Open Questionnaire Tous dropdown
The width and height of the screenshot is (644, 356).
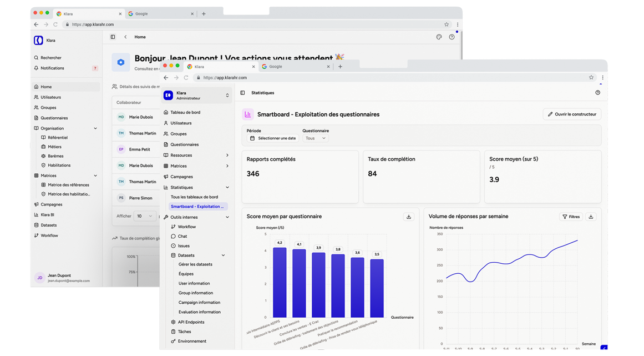(x=316, y=138)
